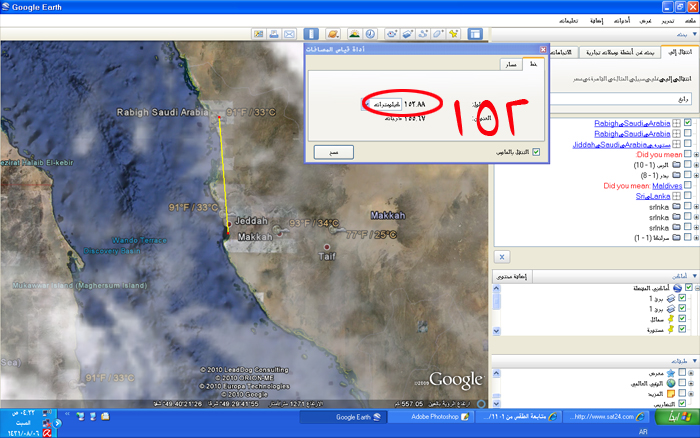Image resolution: width=700 pixels, height=438 pixels.
Task: Click the Email envelope toolbar icon
Action: 289,34
